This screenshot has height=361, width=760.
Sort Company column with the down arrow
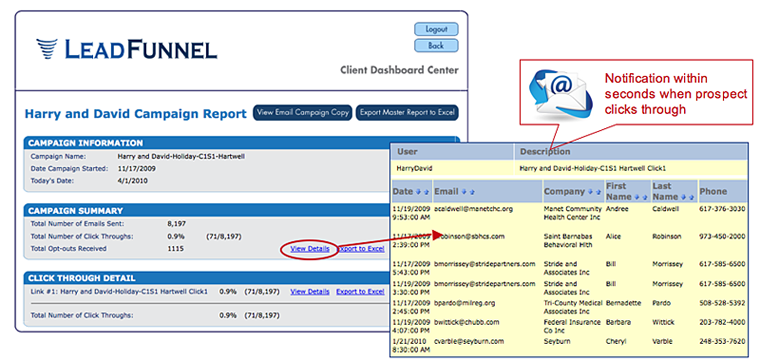click(590, 192)
